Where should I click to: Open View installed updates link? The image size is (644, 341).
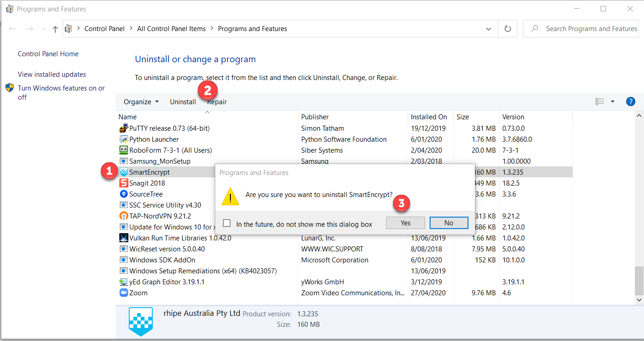tap(52, 75)
